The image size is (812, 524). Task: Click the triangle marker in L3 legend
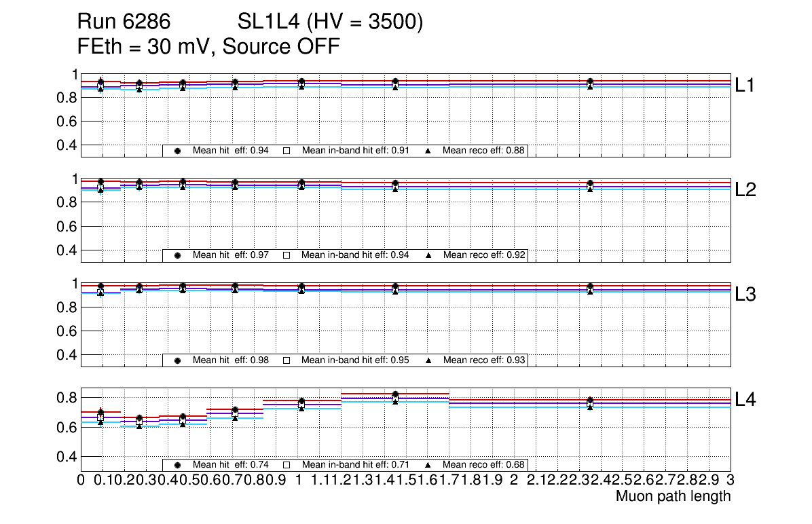(429, 360)
